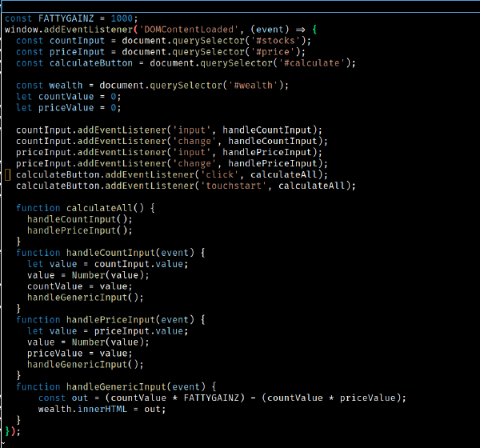The width and height of the screenshot is (480, 448).
Task: Click the 'touchstart' event string
Action: (x=234, y=186)
